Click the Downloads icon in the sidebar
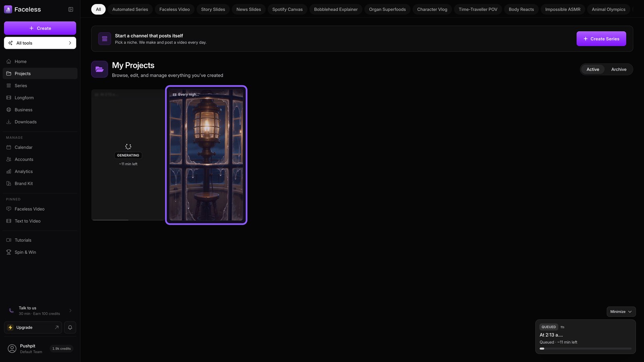Viewport: 644px width, 362px height. (x=9, y=122)
